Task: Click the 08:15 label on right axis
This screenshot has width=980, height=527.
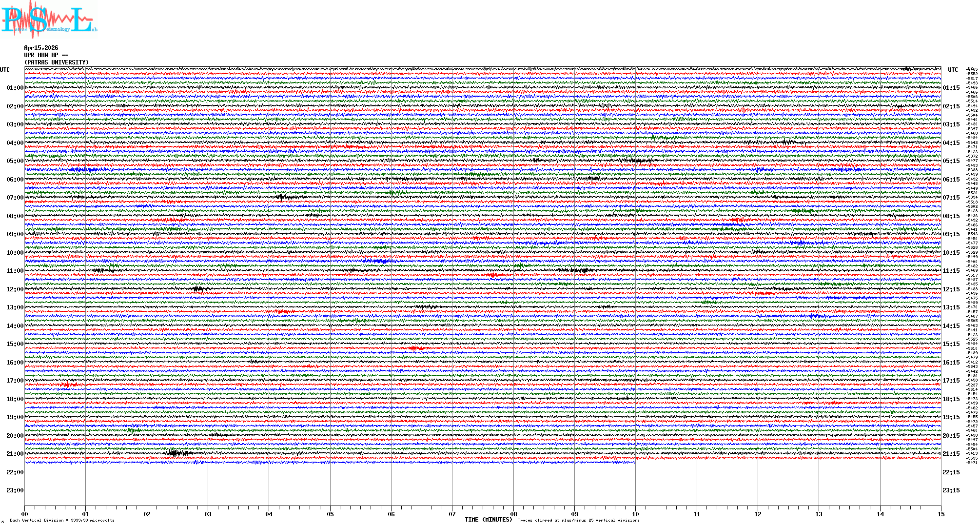Action: [951, 216]
